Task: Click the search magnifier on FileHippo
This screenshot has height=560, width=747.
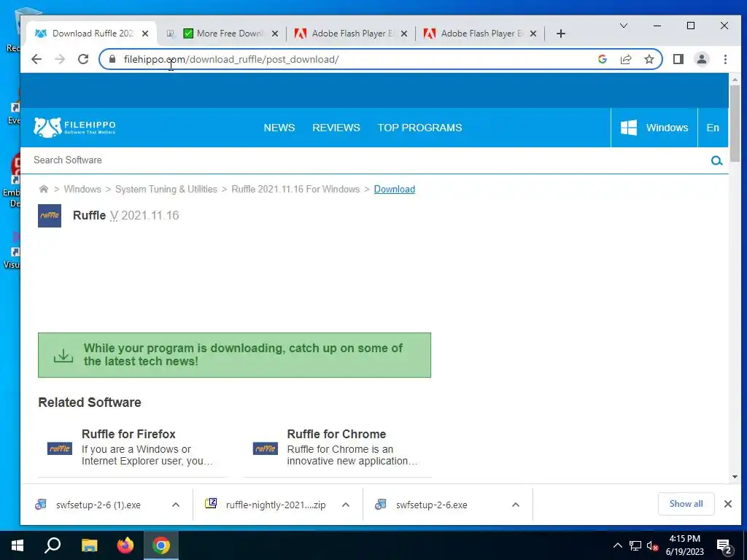Action: 716,160
